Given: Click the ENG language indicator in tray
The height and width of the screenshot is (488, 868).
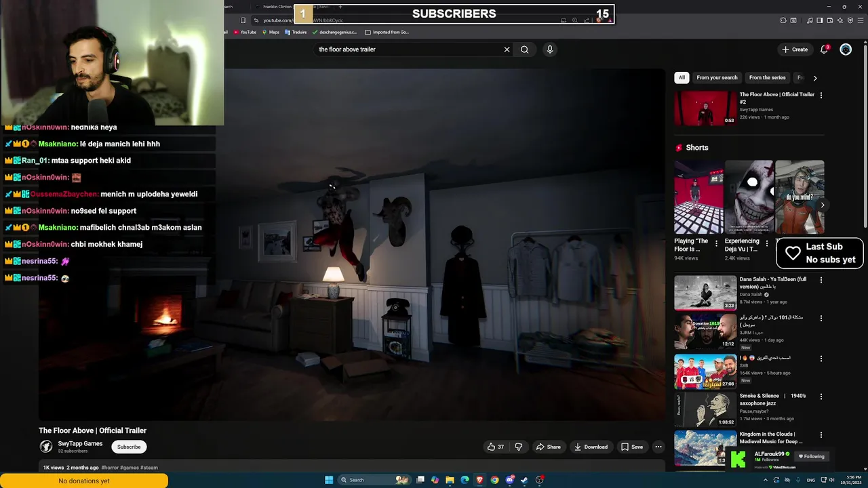Looking at the screenshot, I should click(x=810, y=480).
